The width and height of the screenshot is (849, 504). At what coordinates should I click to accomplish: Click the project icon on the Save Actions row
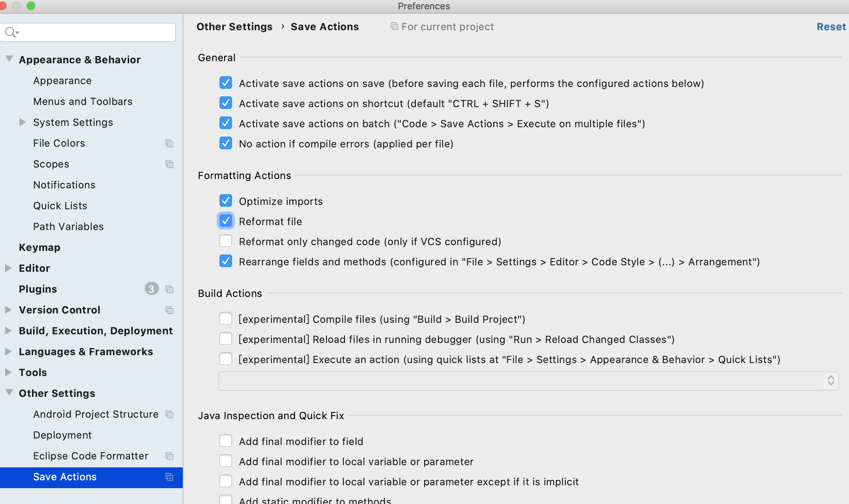[x=169, y=477]
